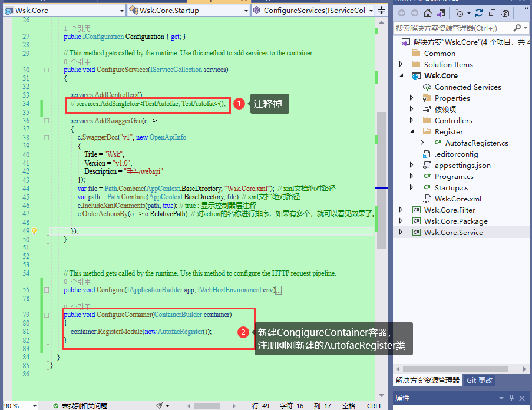Click the Controllers folder icon

[427, 120]
